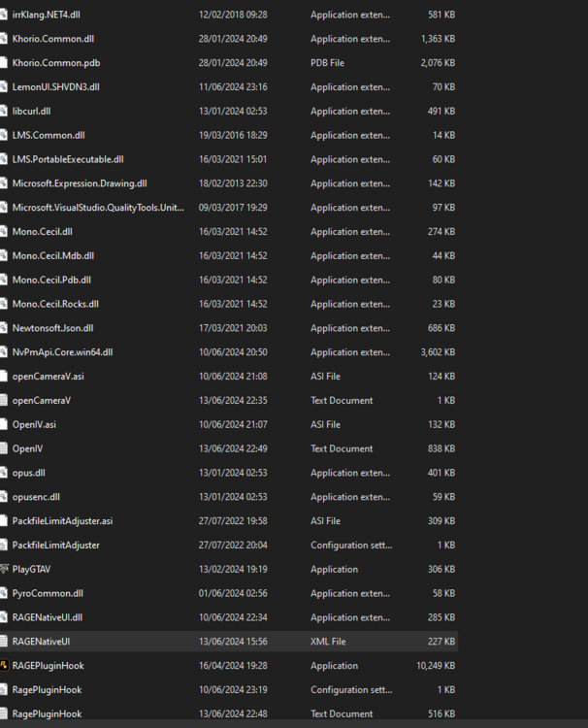Select openCameraV.asi file

click(x=48, y=377)
